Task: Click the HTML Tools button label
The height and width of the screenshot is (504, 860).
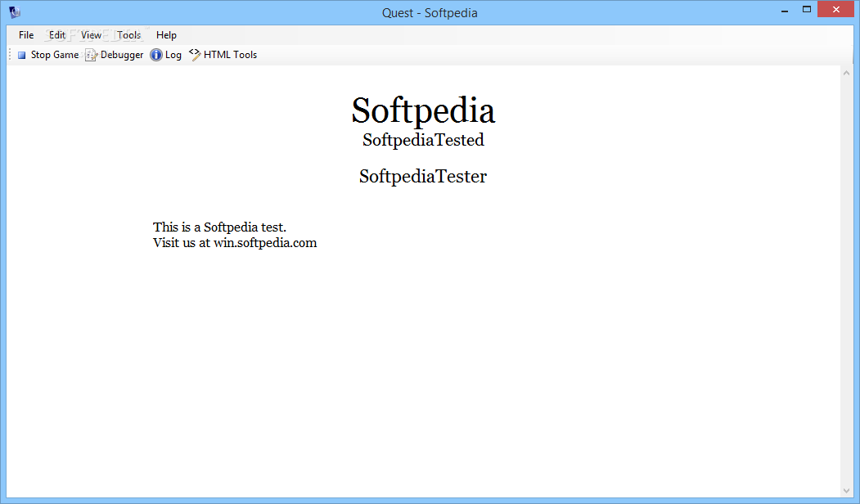Action: (231, 55)
